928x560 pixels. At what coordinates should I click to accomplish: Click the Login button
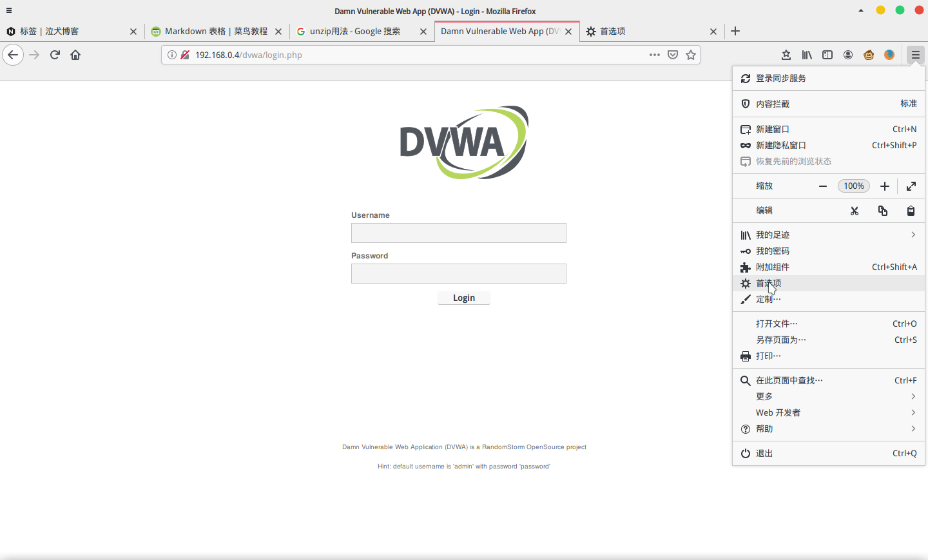(x=463, y=298)
